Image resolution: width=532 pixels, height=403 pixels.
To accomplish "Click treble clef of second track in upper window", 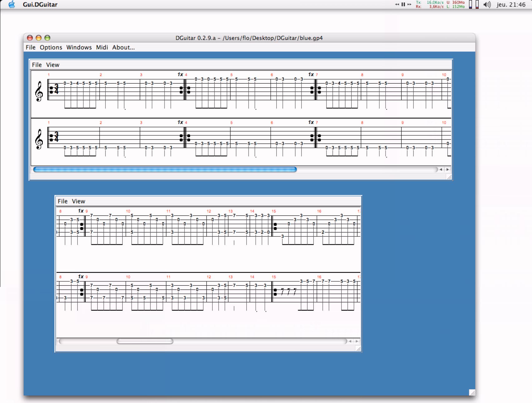I will [39, 139].
